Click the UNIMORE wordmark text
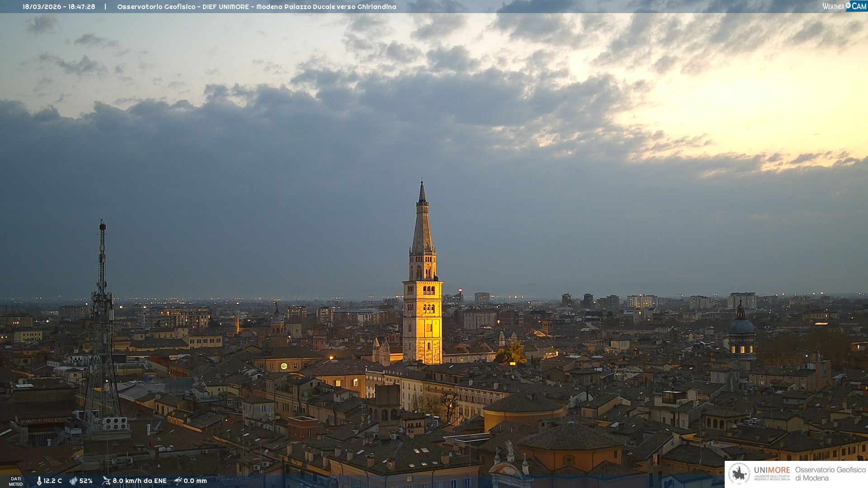Image resolution: width=868 pixels, height=488 pixels. coord(772,470)
